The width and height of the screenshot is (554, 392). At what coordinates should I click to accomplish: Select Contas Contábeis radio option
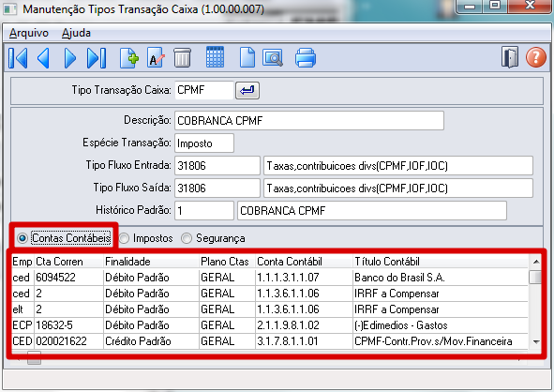(64, 238)
